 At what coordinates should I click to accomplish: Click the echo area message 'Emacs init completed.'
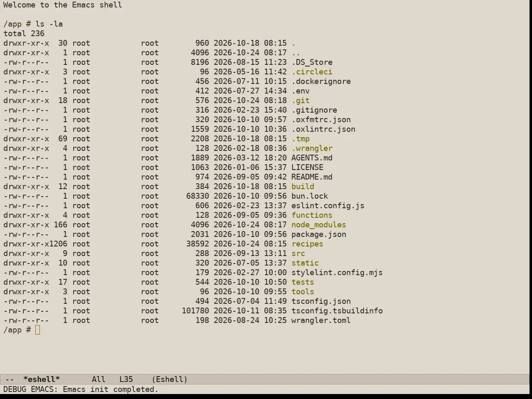coord(111,389)
